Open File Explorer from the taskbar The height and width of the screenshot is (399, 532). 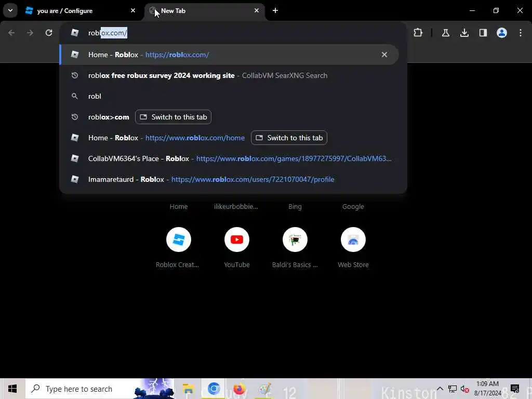tap(188, 389)
